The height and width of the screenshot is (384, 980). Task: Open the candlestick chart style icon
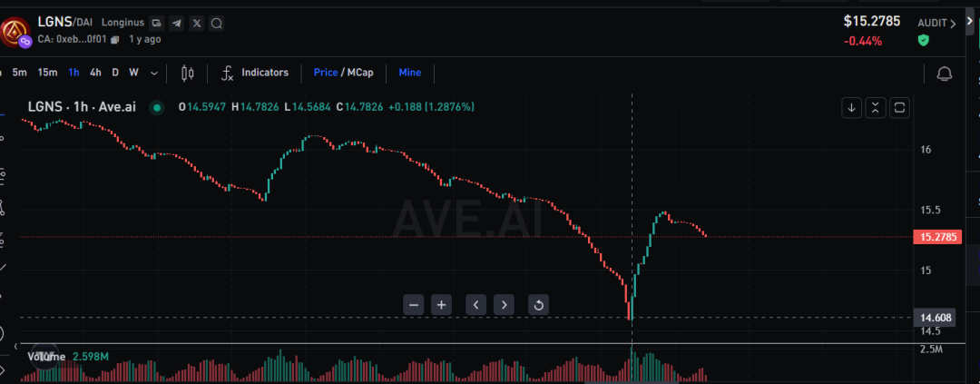[x=188, y=73]
